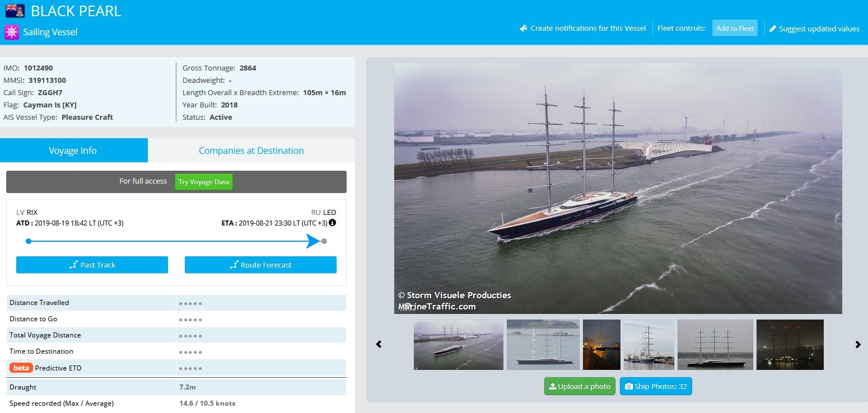Click Draught value 7.2m
Image resolution: width=868 pixels, height=413 pixels.
pos(188,387)
